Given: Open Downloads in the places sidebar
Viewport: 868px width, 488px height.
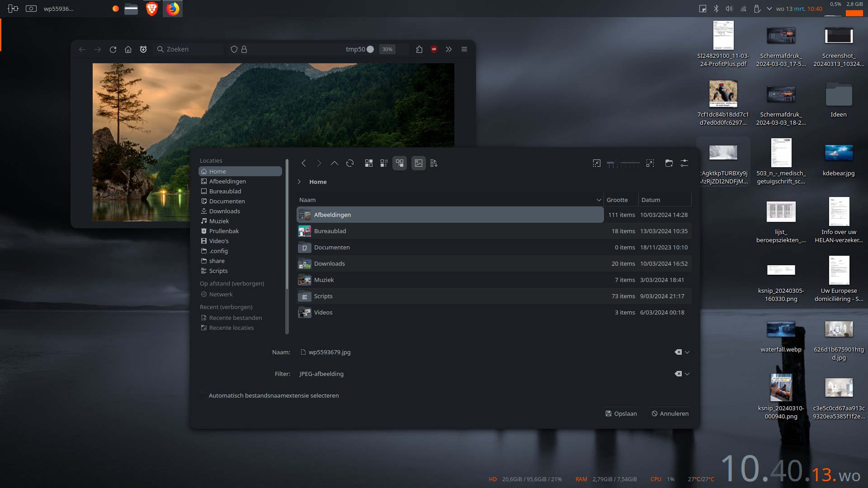Looking at the screenshot, I should point(240,211).
